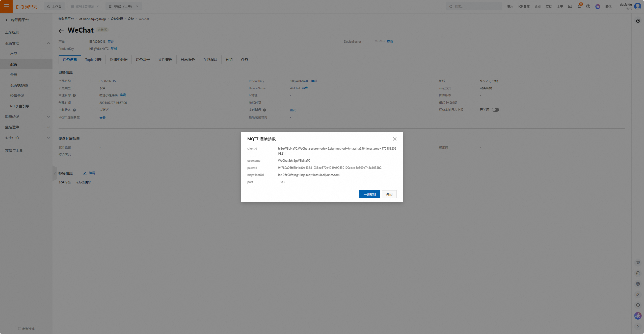This screenshot has height=334, width=644.
Task: Collapse the 设备管理 sidebar section
Action: (x=48, y=43)
